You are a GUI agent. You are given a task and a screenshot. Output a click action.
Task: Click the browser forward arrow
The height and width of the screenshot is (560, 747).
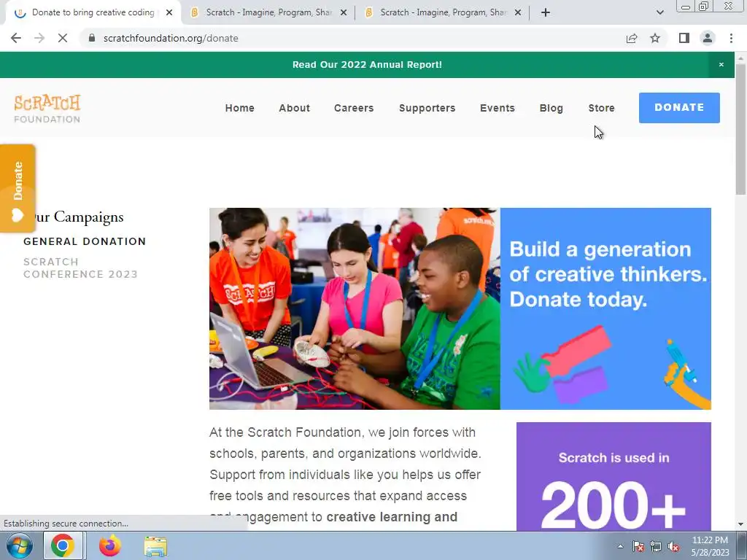pyautogui.click(x=39, y=38)
